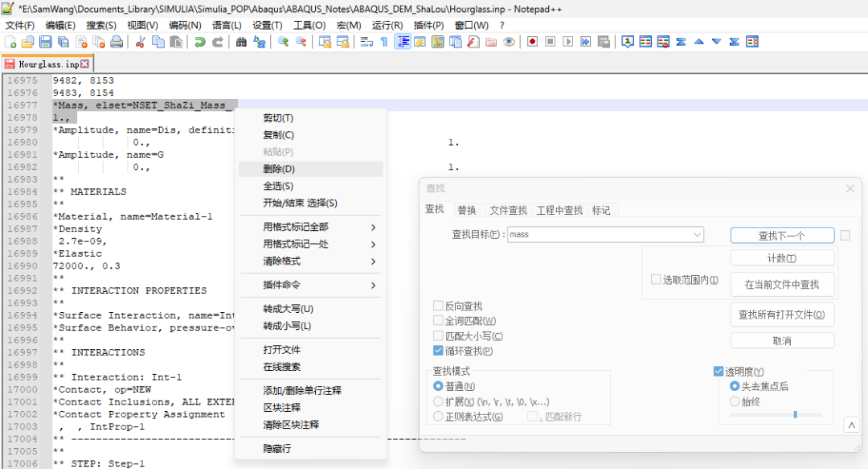Choose 删除(D) from the context menu

pos(310,169)
